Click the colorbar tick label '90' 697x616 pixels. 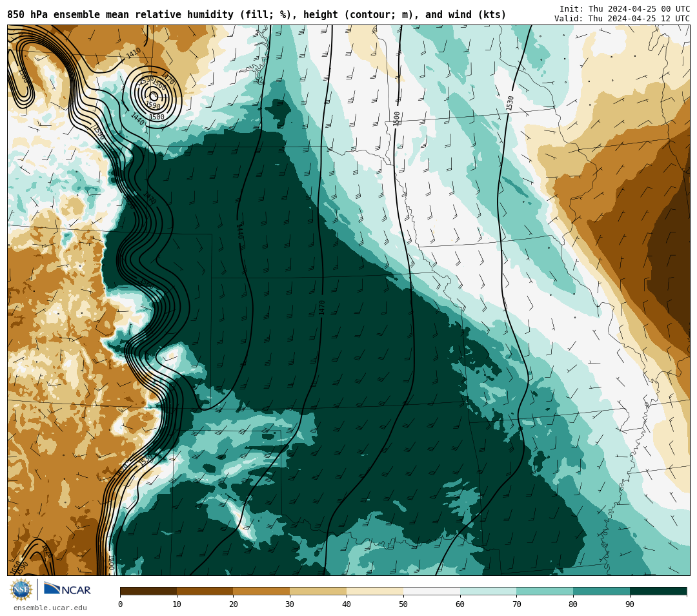coord(630,604)
